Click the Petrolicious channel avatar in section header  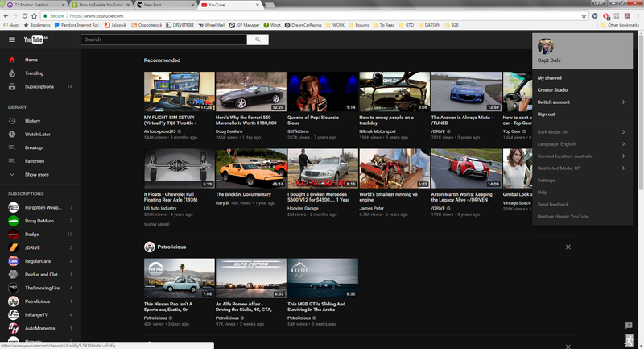click(149, 247)
